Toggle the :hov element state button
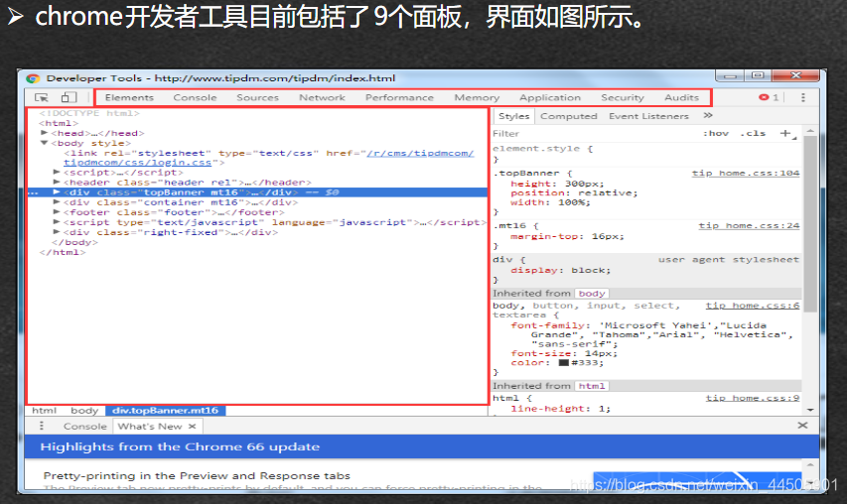 (x=716, y=133)
